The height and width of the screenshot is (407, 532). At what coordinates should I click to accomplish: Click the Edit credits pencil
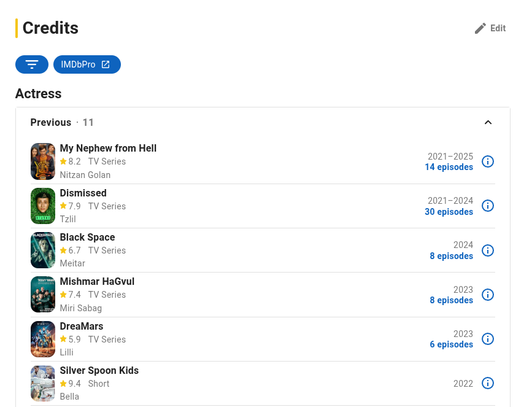(x=490, y=28)
